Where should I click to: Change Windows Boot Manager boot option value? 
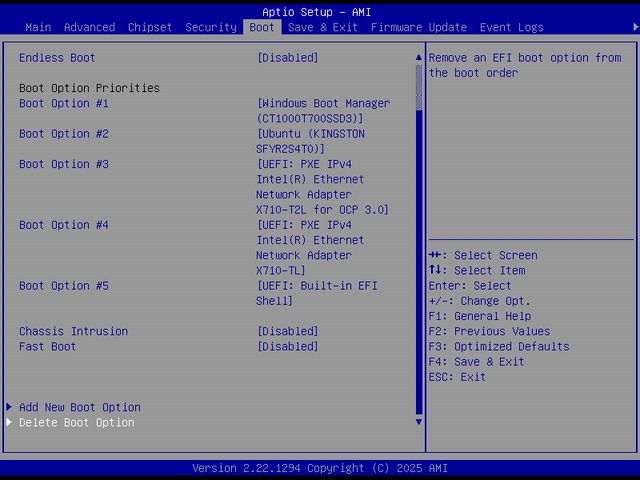pos(323,111)
